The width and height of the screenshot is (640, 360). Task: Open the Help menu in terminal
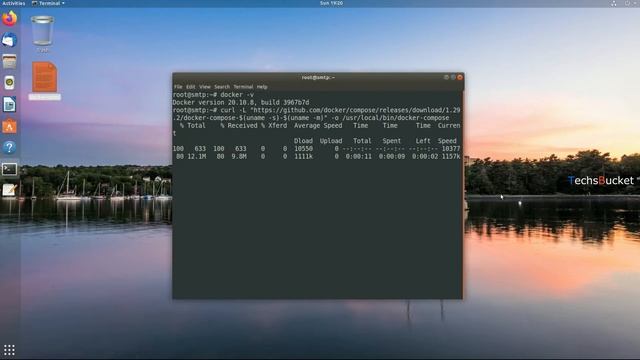262,87
